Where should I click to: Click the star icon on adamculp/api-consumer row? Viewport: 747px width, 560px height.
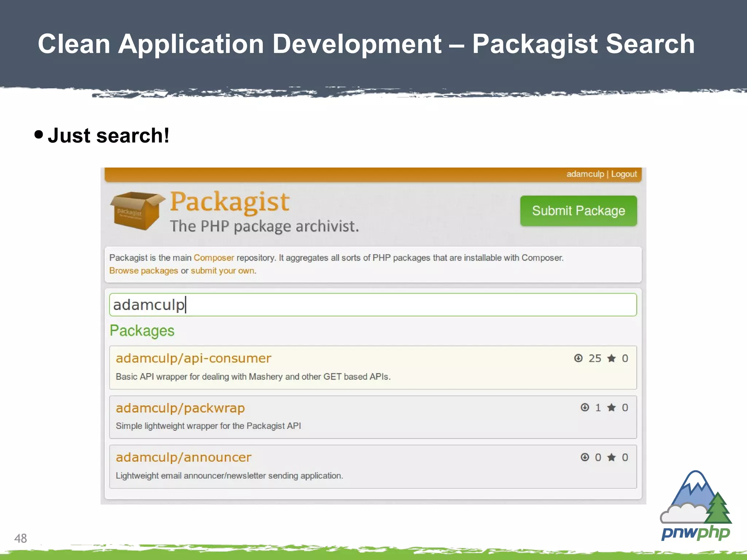point(612,358)
